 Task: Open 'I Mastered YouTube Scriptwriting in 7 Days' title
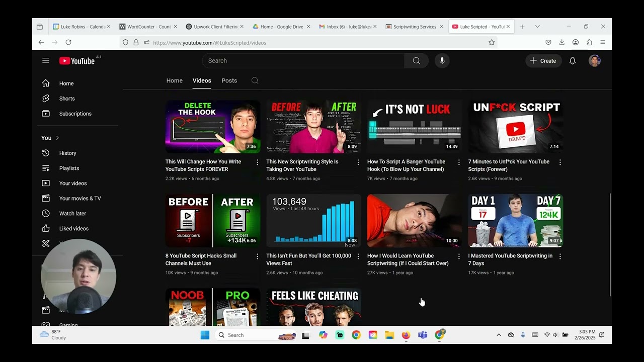(x=510, y=259)
